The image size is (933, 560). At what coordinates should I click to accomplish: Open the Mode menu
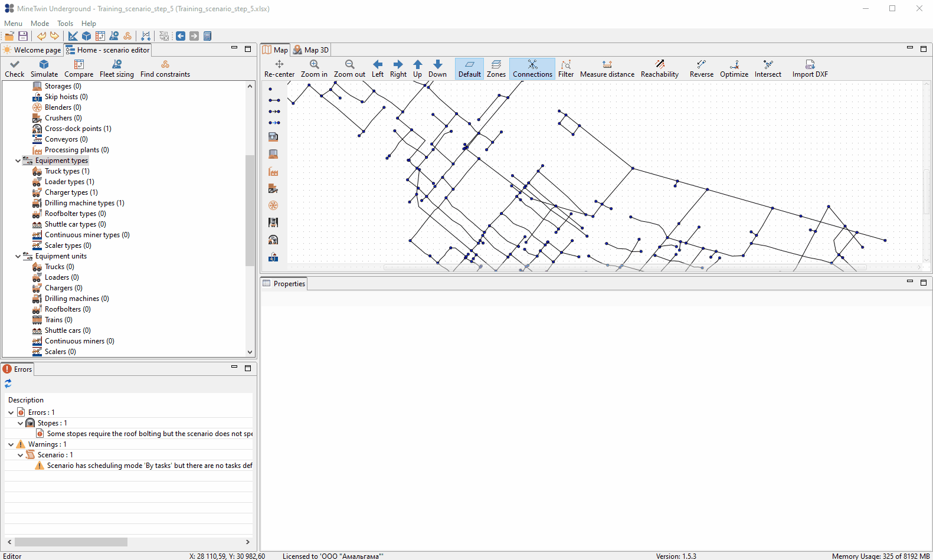[40, 24]
